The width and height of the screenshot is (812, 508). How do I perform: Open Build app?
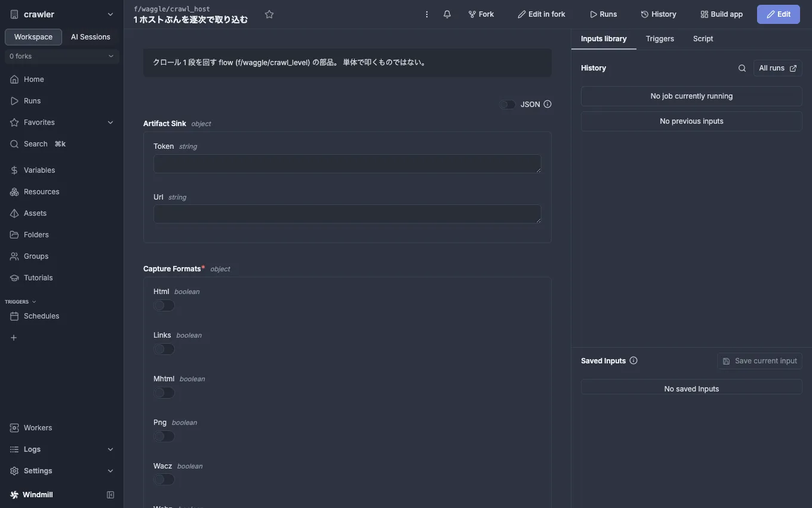[721, 14]
